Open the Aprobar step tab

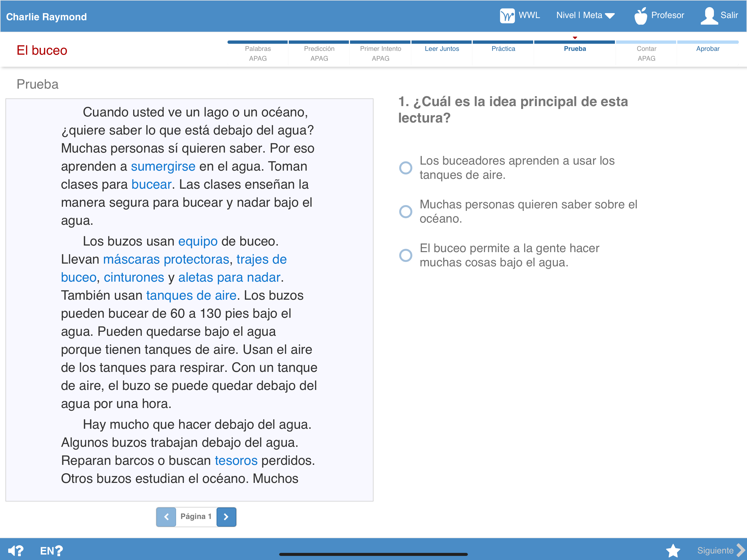click(707, 49)
